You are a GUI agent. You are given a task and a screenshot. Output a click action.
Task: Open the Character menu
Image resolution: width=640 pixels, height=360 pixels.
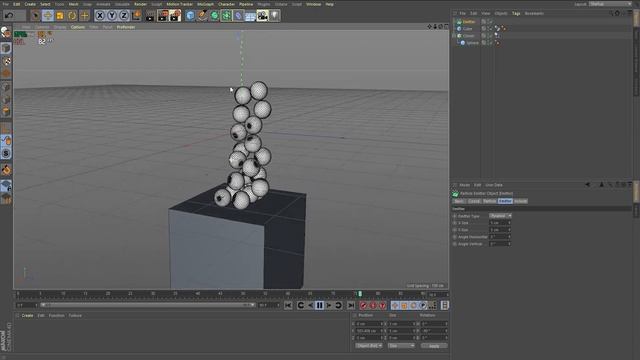coord(227,4)
